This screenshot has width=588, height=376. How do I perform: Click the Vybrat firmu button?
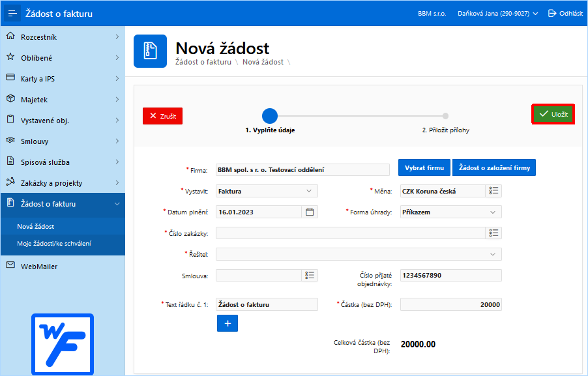pyautogui.click(x=424, y=167)
